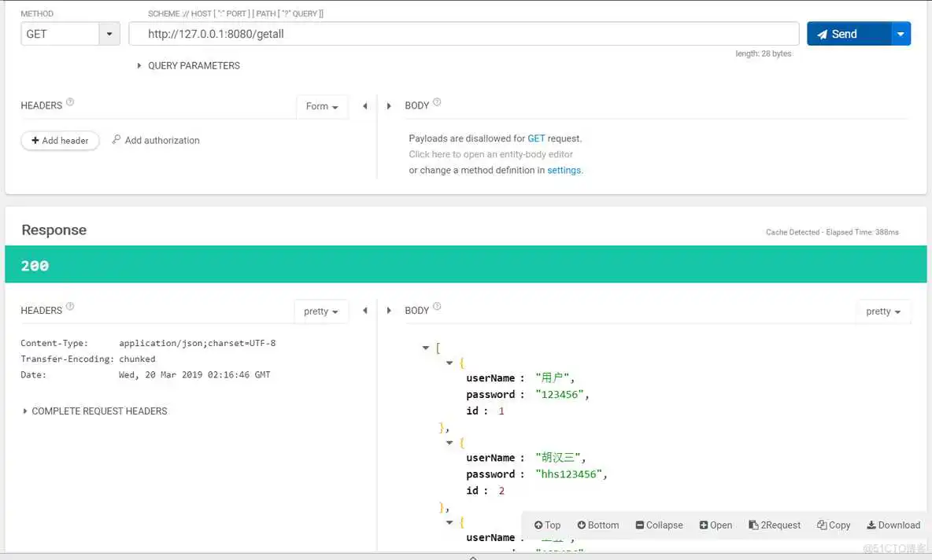Jump to top of response body
Viewport: 932px width, 560px height.
click(x=547, y=525)
